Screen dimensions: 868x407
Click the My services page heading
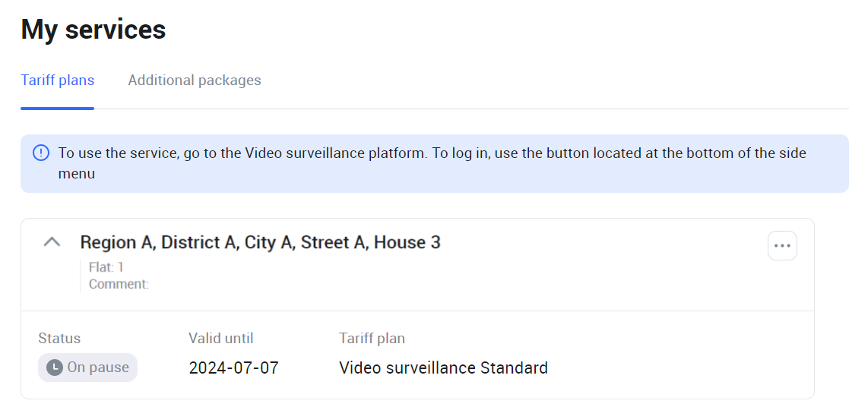pyautogui.click(x=93, y=30)
